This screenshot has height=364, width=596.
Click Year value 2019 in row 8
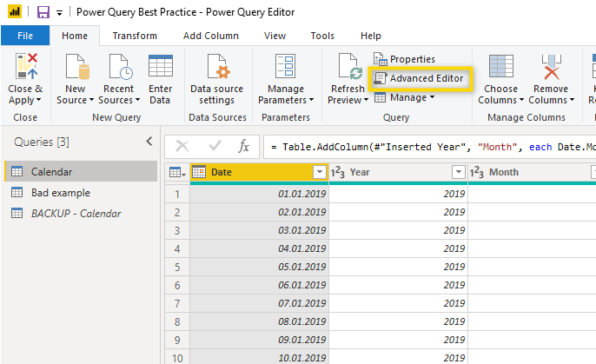click(398, 321)
